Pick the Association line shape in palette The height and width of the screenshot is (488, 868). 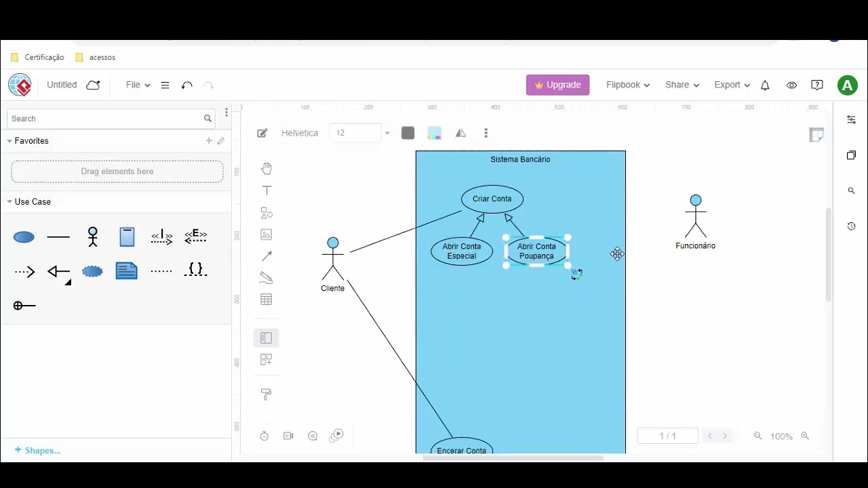point(58,237)
